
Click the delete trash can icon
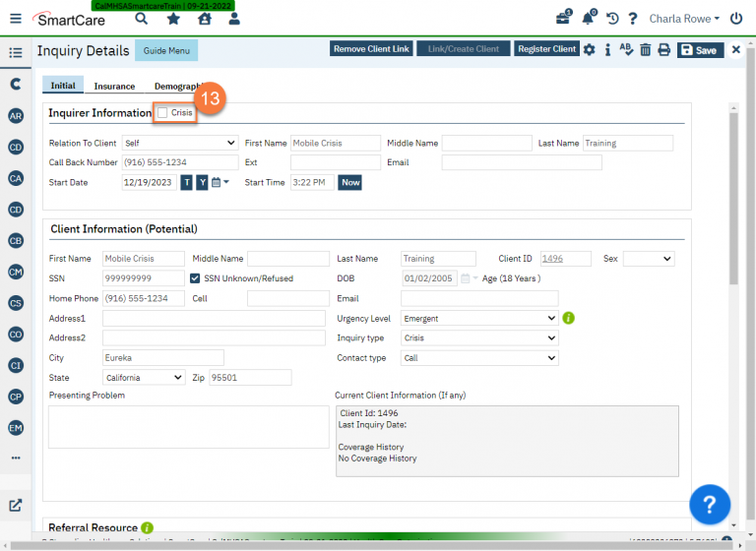[x=646, y=50]
